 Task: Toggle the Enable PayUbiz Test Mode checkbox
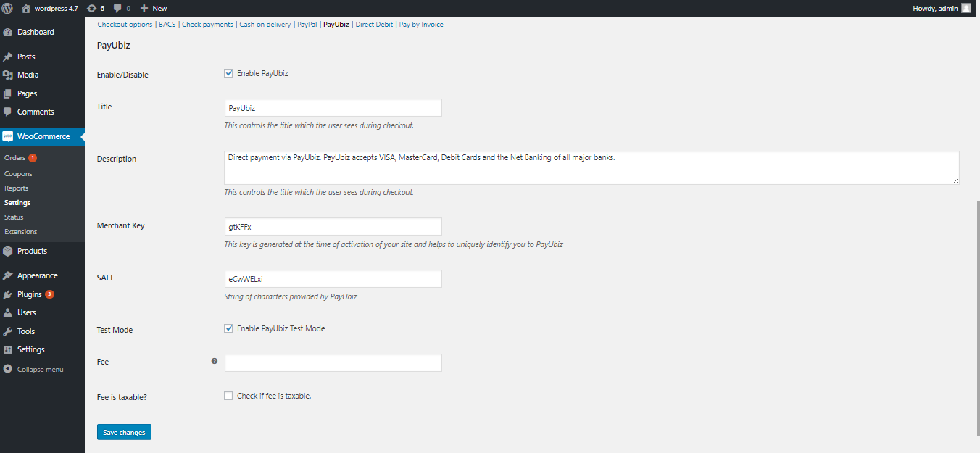(x=228, y=328)
